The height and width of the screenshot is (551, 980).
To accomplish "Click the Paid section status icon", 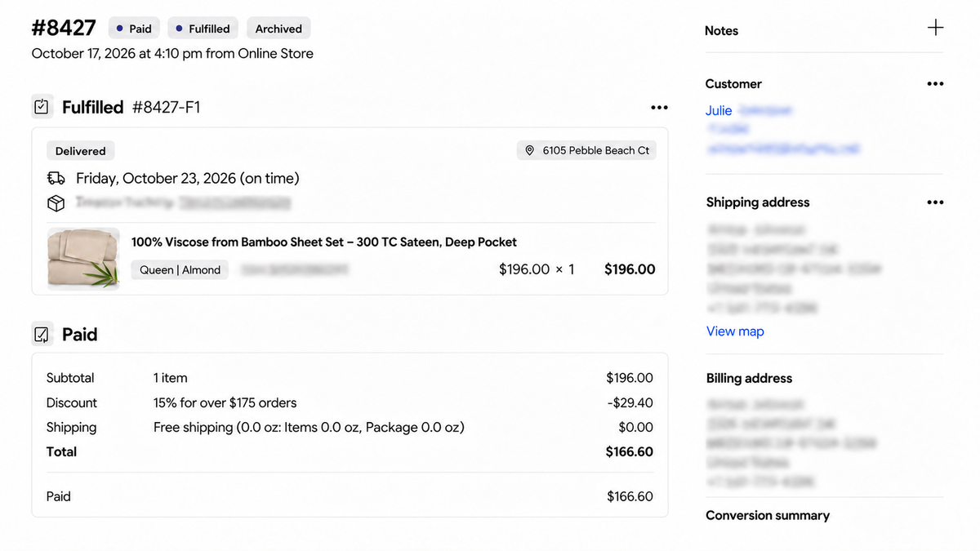I will click(x=42, y=334).
